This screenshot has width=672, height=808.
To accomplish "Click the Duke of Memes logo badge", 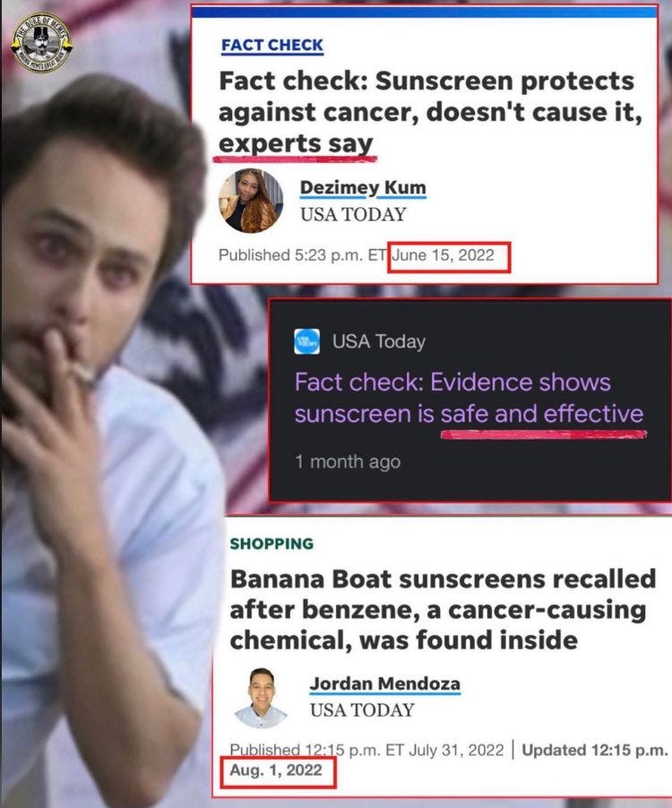I will click(x=41, y=42).
